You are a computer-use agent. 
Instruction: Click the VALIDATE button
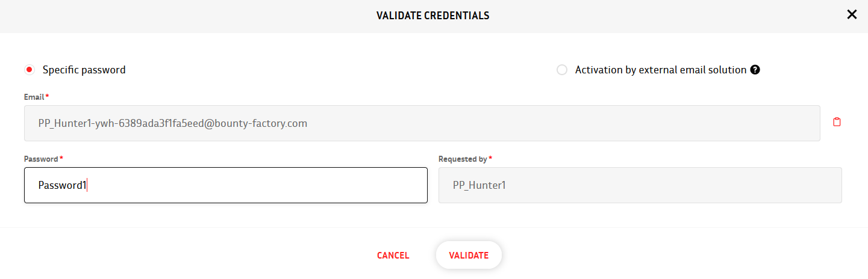[469, 256]
